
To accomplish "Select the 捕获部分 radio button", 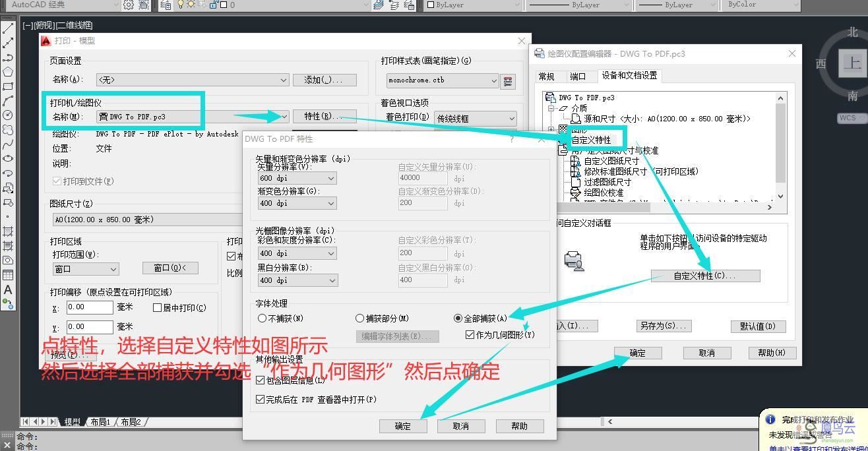I will click(x=360, y=318).
